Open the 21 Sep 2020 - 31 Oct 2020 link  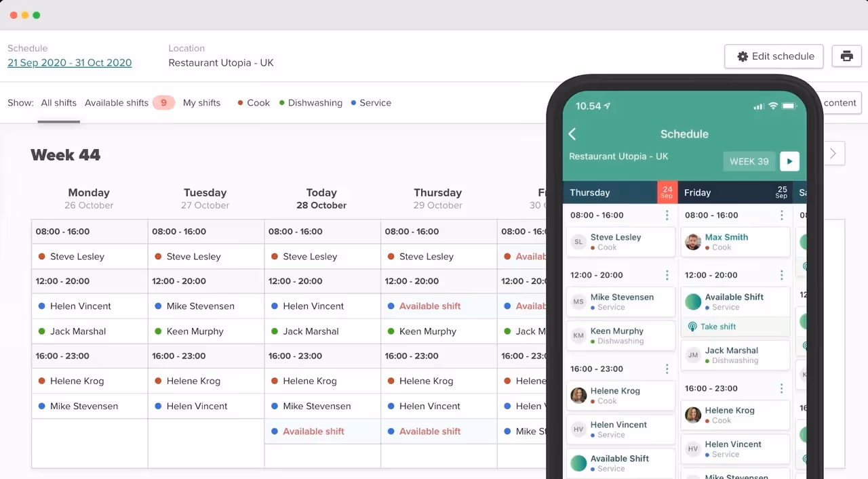70,62
